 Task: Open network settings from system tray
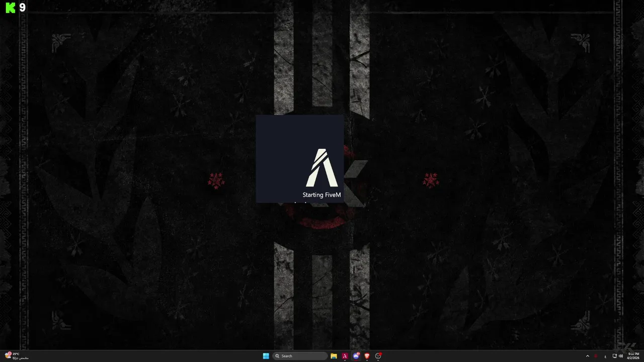pos(615,356)
